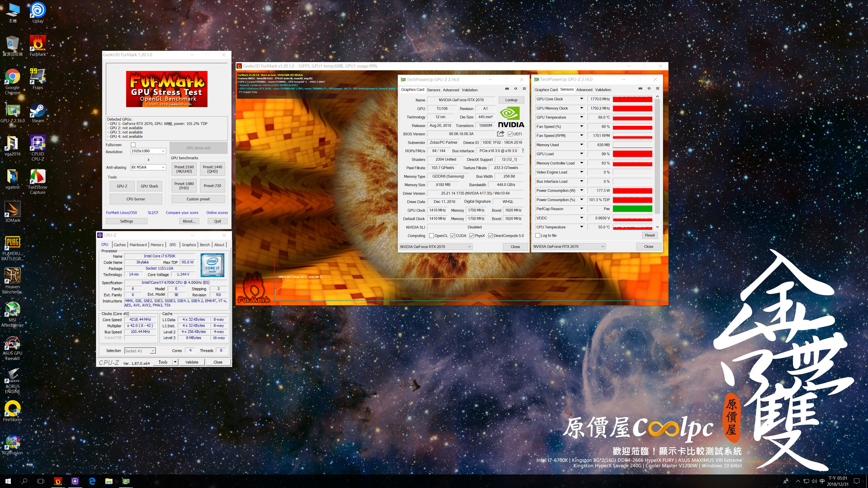Open the Compare your score link
This screenshot has width=868, height=488.
coord(182,213)
